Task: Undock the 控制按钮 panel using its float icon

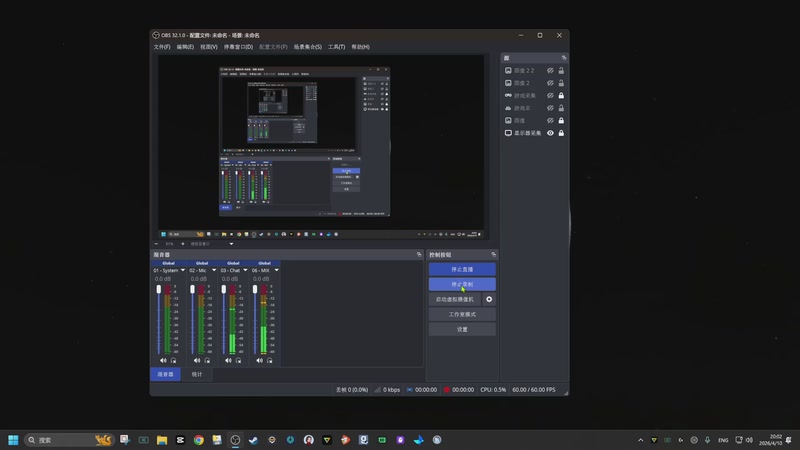Action: [493, 255]
